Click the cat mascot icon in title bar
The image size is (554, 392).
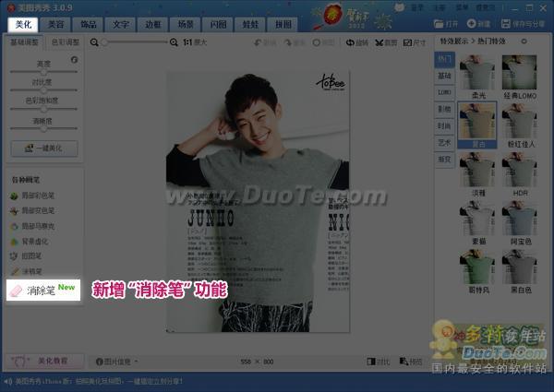click(x=399, y=7)
